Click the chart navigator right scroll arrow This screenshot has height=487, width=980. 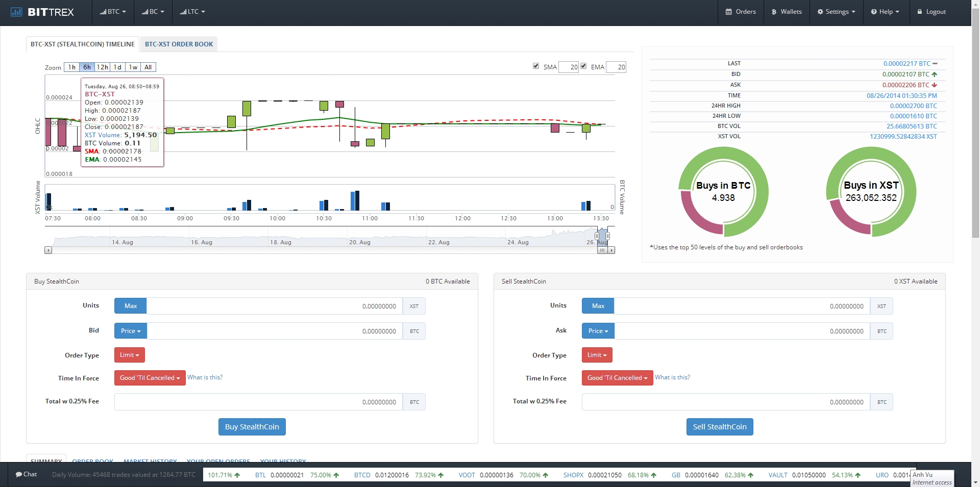[611, 250]
